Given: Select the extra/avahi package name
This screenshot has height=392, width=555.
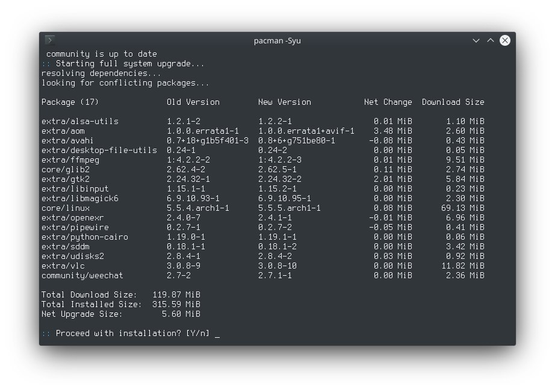Looking at the screenshot, I should coord(67,140).
